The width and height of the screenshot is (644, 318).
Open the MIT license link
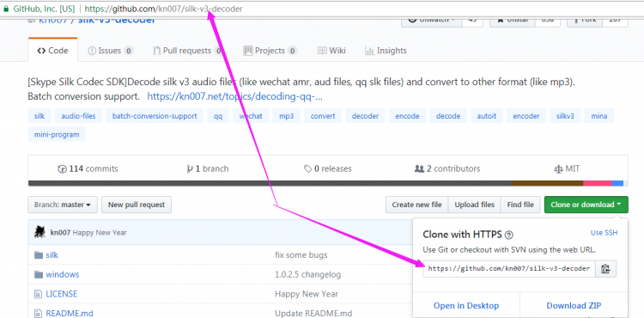click(567, 168)
